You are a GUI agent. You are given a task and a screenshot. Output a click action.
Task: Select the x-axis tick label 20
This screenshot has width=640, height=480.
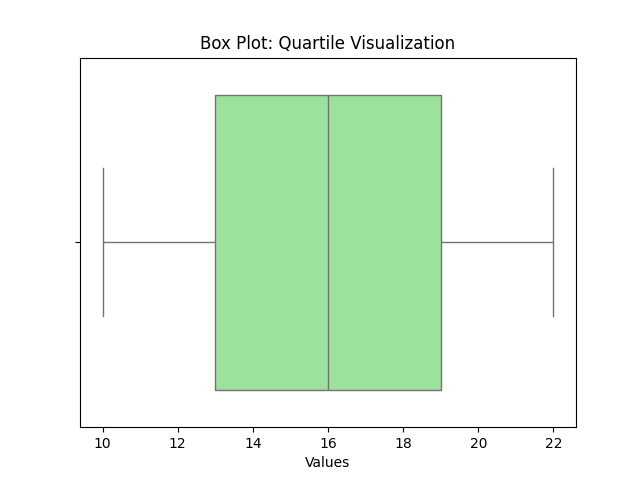click(x=478, y=443)
